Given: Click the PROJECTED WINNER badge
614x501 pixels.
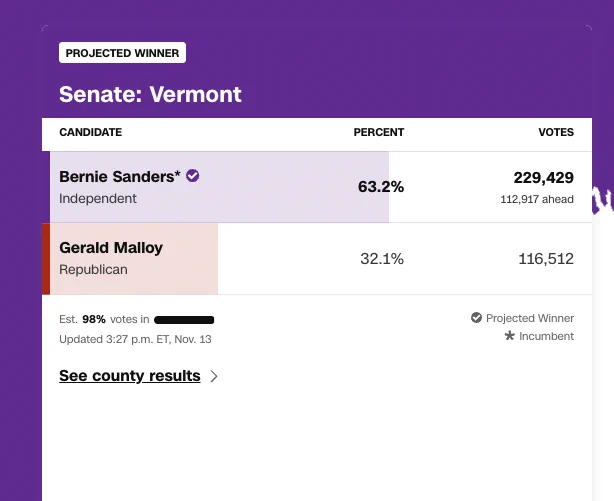Looking at the screenshot, I should (x=123, y=52).
